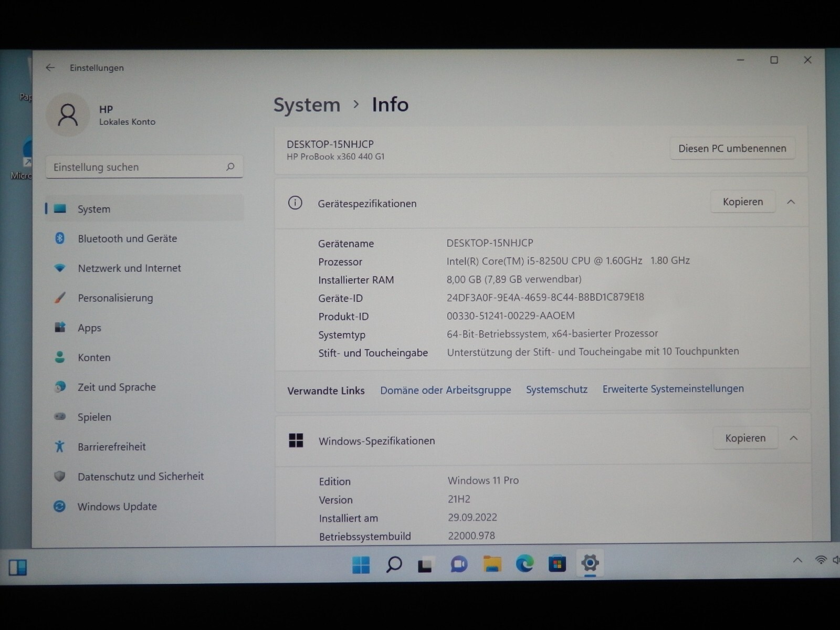This screenshot has width=840, height=630.
Task: Click Diesen PC umbenennen button
Action: [732, 149]
